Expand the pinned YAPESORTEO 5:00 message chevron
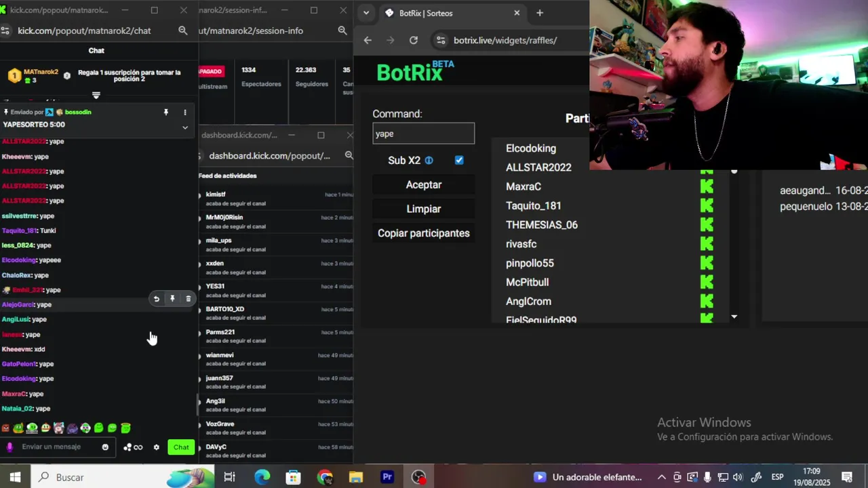This screenshot has width=868, height=488. [185, 127]
